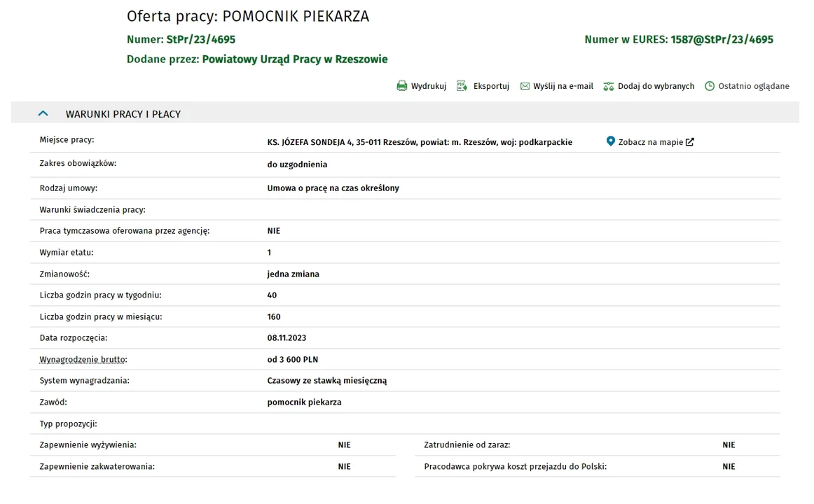Viewport: 814px width, 504px height.
Task: Click the binoculars icon for Dodaj do wybranych
Action: click(x=609, y=86)
